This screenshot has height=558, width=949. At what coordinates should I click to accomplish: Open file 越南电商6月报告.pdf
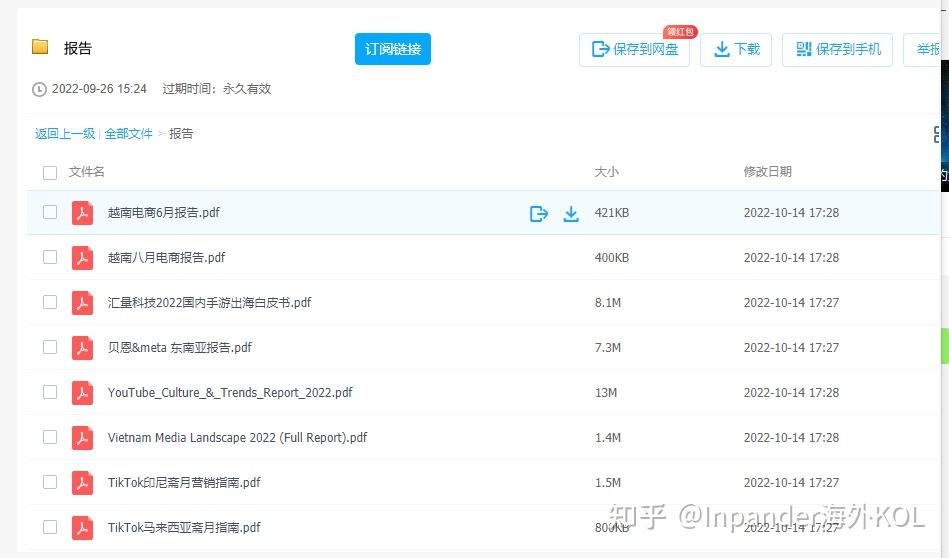pyautogui.click(x=163, y=212)
